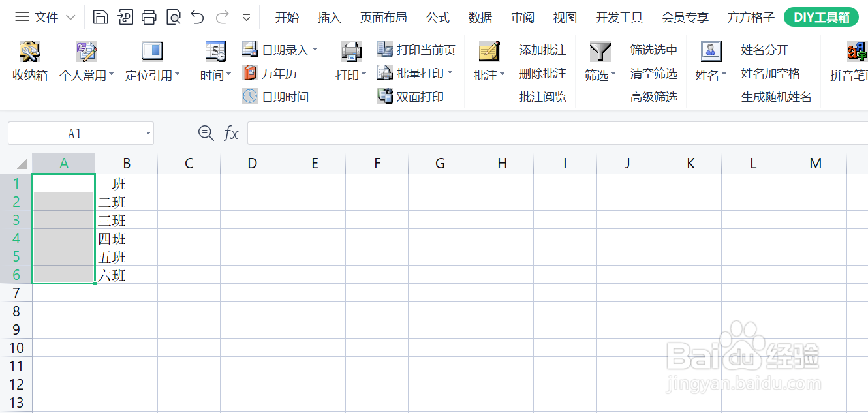This screenshot has width=868, height=413.
Task: Click 清空筛选 button
Action: point(654,73)
